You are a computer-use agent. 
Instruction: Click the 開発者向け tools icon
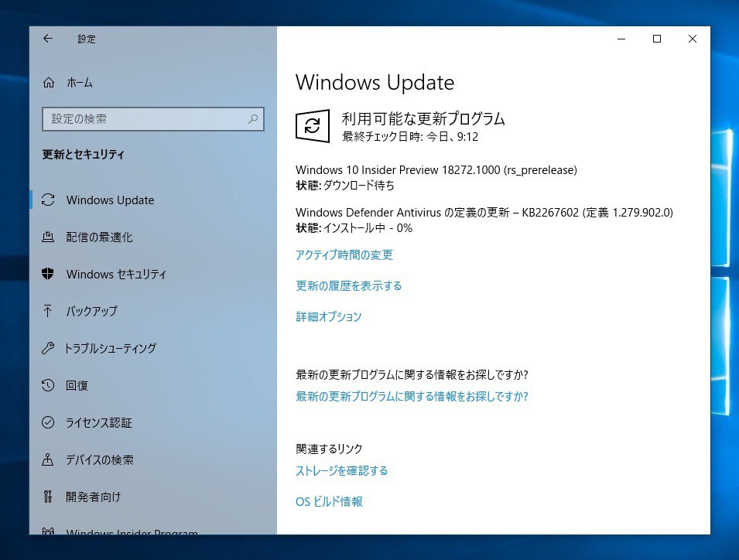(x=48, y=497)
